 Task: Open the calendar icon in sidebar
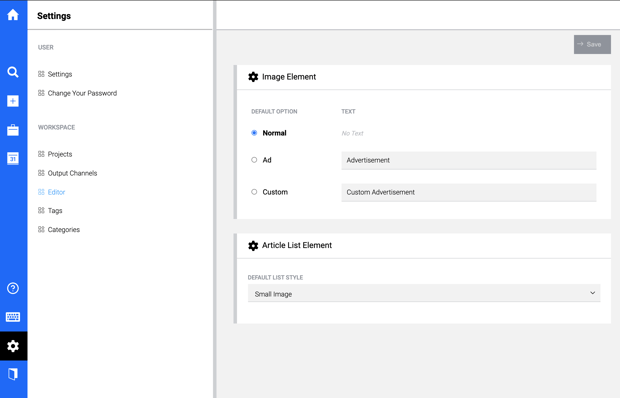click(13, 158)
